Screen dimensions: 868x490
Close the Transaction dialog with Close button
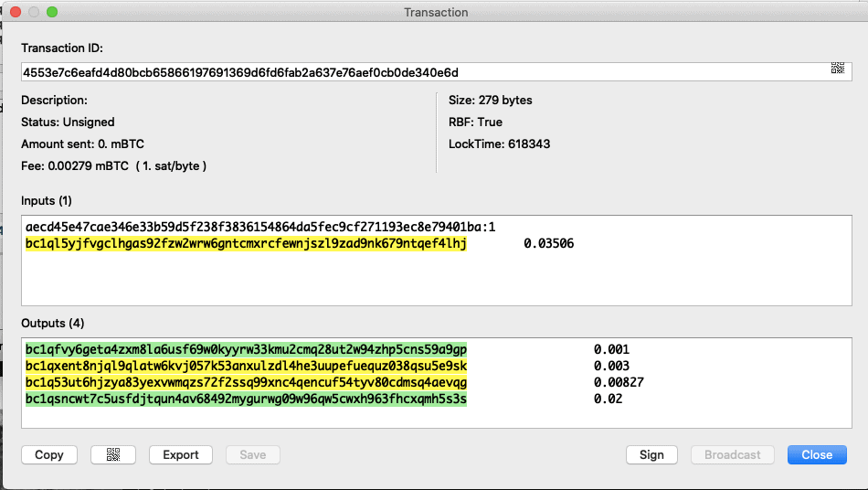(817, 454)
